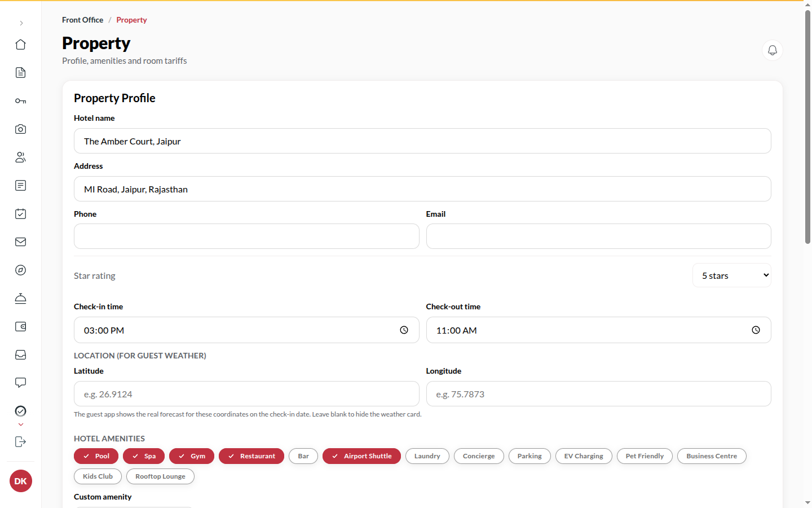Screen dimensions: 812x508
Task: Open the check-out time clock picker
Action: [x=756, y=330]
